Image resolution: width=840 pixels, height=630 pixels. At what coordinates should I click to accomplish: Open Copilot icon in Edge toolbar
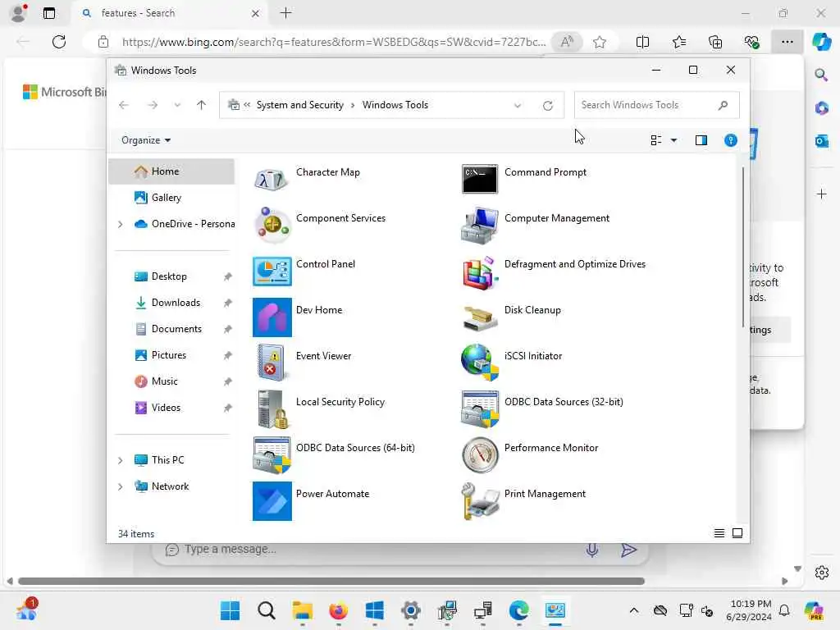821,42
